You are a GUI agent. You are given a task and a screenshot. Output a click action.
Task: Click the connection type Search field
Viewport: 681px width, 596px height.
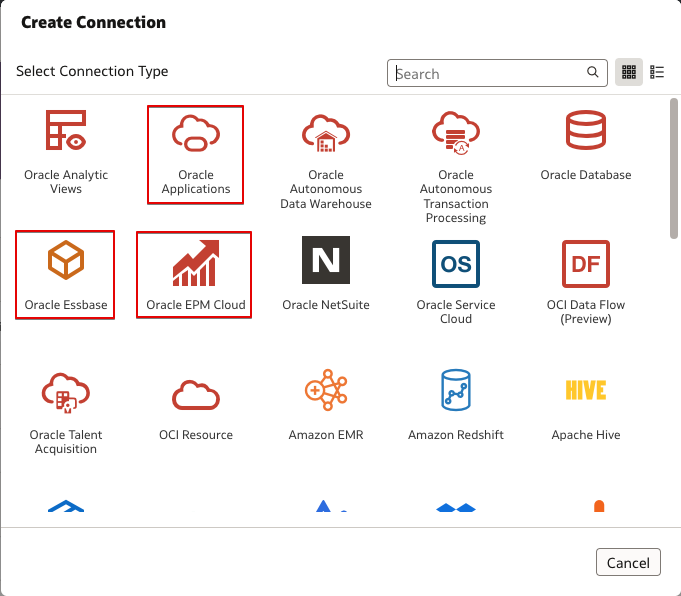pyautogui.click(x=490, y=73)
